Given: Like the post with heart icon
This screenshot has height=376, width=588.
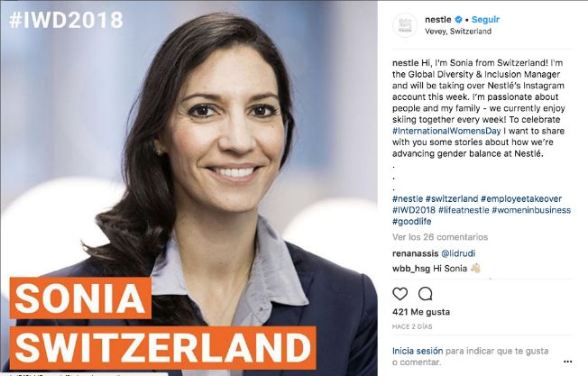Looking at the screenshot, I should 400,294.
